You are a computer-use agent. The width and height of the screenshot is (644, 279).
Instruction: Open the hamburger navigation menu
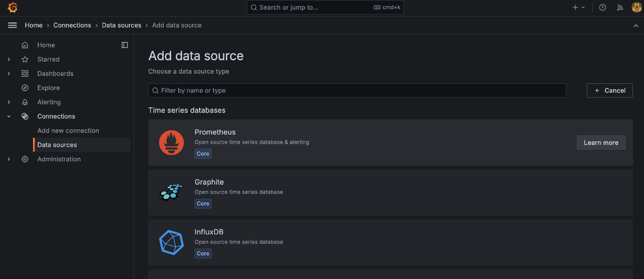point(12,25)
